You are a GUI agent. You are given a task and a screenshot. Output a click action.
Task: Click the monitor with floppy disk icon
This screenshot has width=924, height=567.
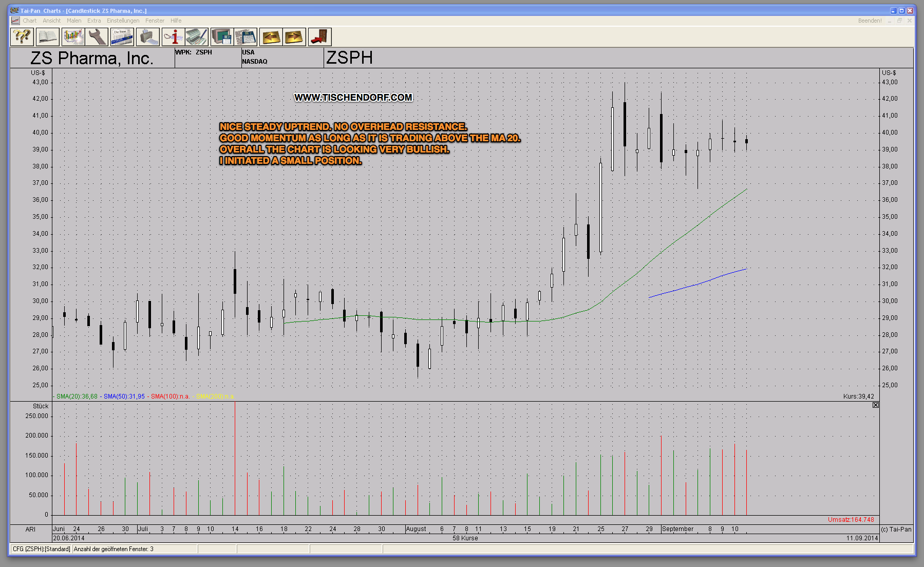click(x=222, y=37)
